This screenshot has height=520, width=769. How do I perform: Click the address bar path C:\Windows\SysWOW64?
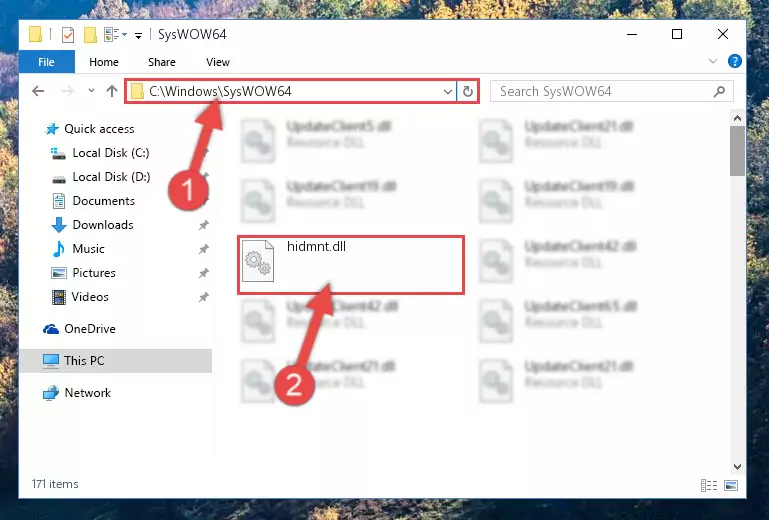pyautogui.click(x=220, y=91)
